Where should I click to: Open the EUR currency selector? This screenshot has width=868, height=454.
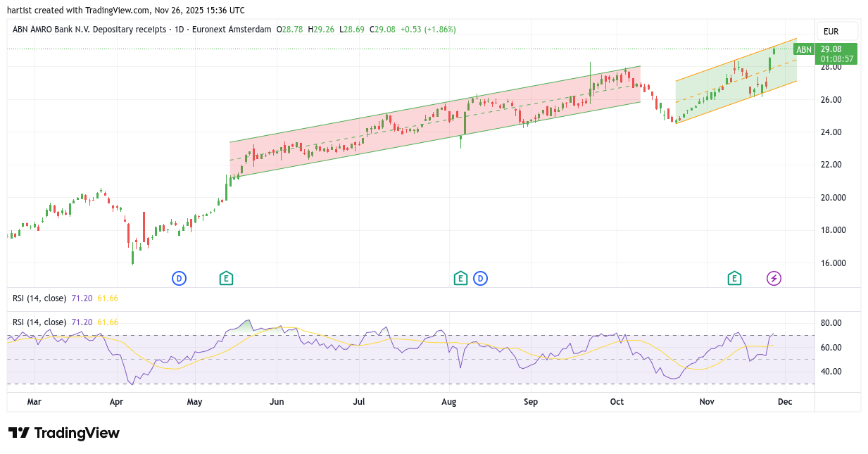pyautogui.click(x=831, y=32)
